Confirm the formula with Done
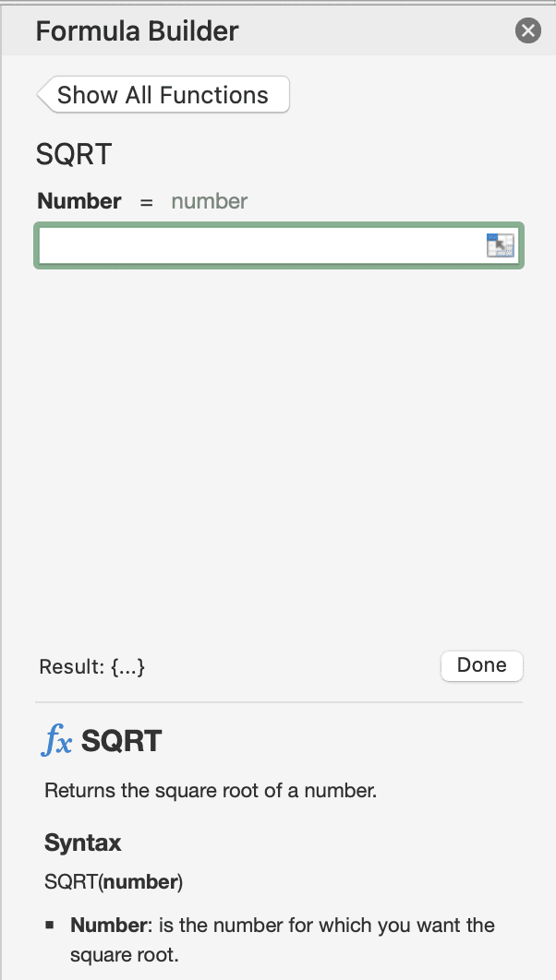556x980 pixels. click(x=481, y=665)
